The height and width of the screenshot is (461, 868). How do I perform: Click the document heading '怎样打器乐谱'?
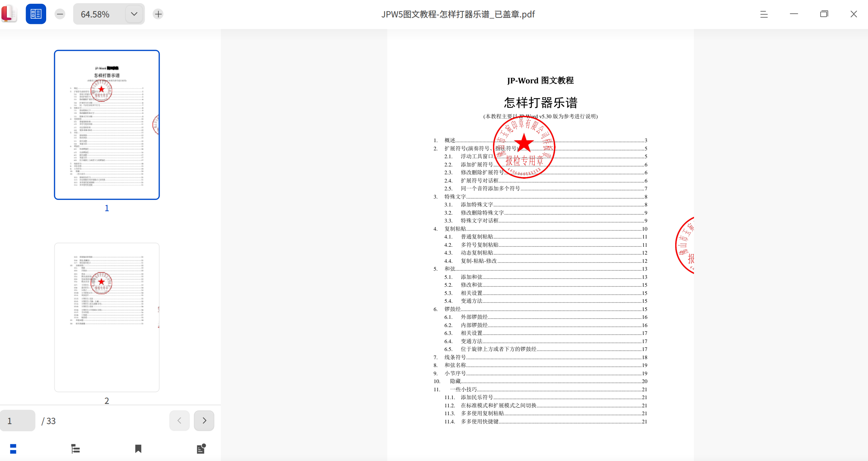pyautogui.click(x=540, y=103)
